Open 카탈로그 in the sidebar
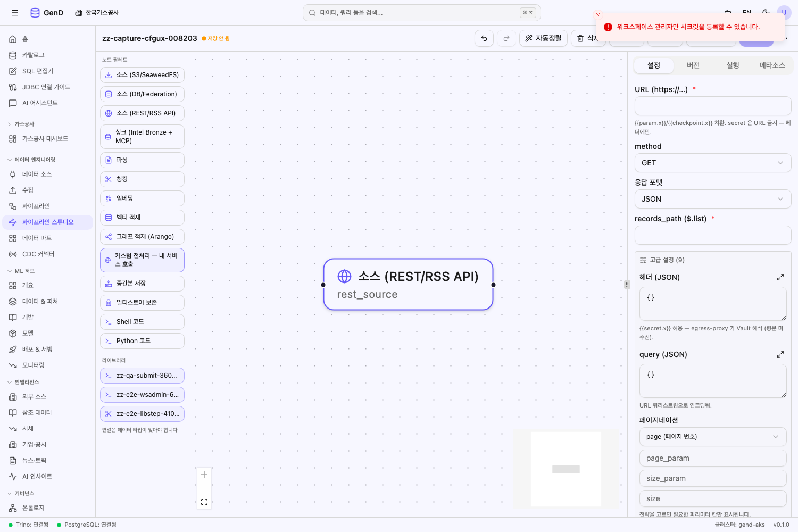798x532 pixels. [48, 55]
